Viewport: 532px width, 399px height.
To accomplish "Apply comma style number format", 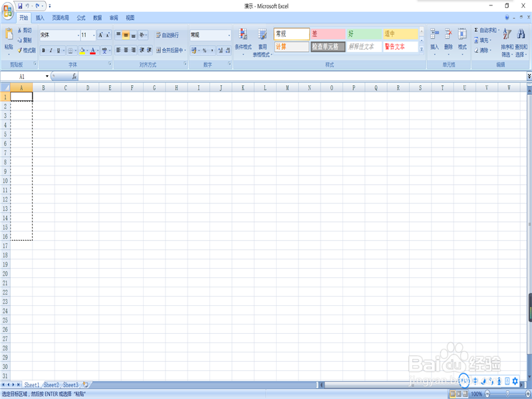I will 211,51.
